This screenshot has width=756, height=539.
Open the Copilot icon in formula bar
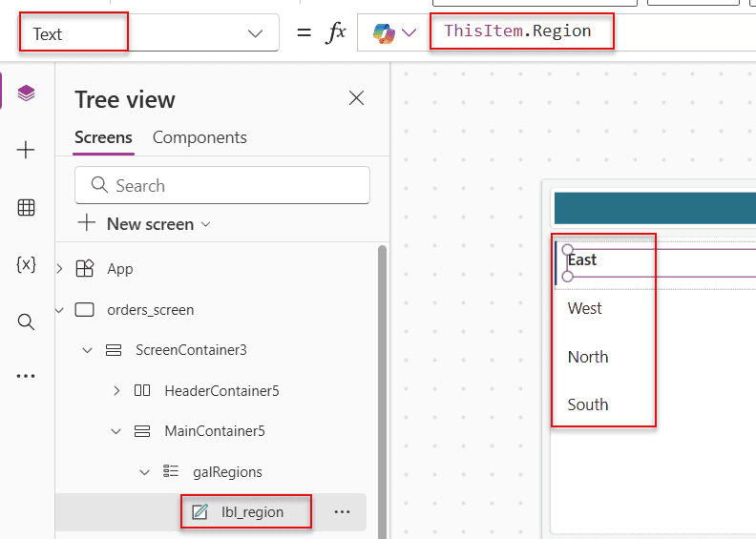(x=385, y=33)
